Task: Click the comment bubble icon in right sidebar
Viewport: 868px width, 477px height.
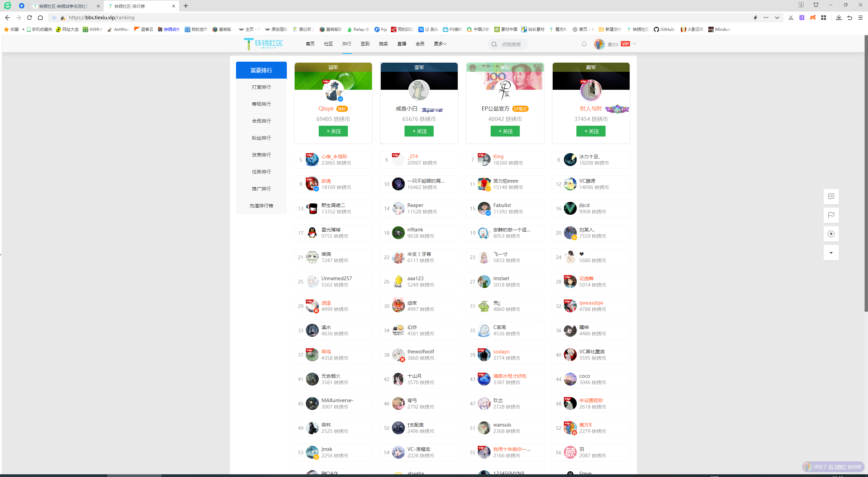Action: tap(831, 196)
